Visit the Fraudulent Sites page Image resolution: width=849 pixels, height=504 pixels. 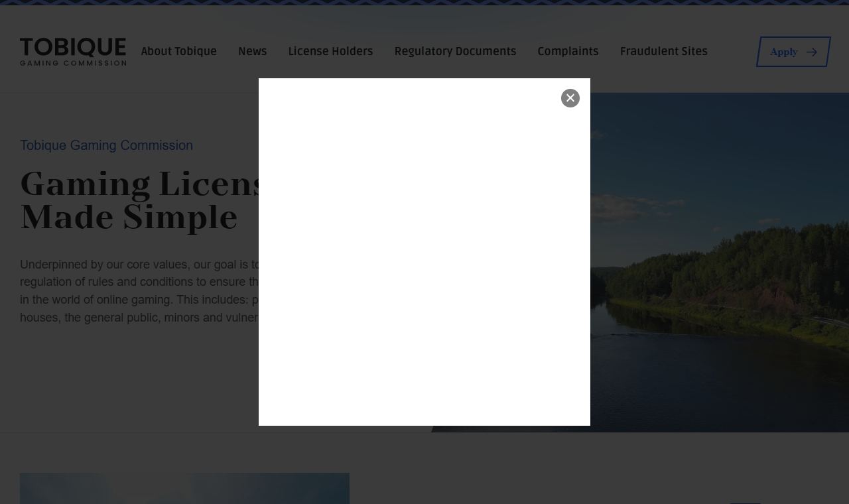664,52
